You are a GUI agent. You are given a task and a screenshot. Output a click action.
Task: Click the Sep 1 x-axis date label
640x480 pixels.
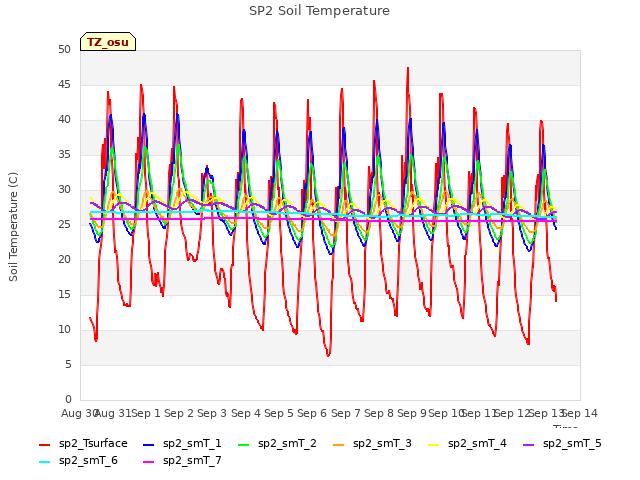146,414
